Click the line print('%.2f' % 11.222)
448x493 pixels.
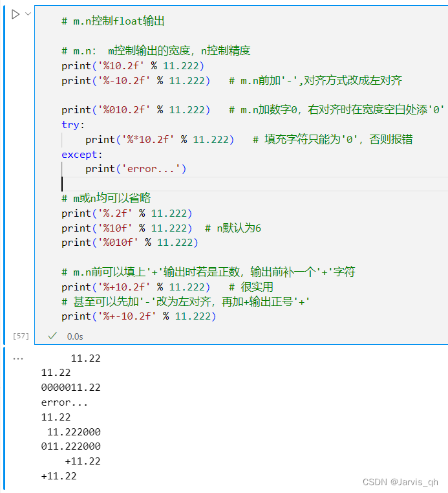click(127, 213)
